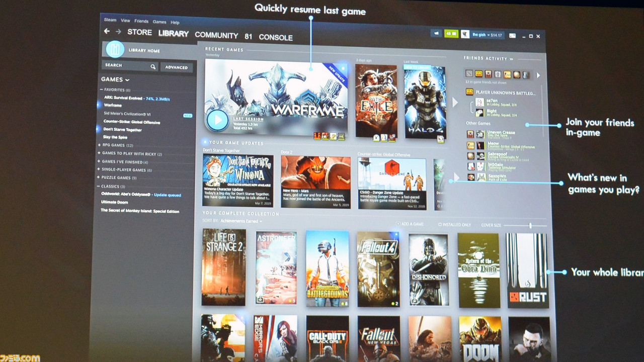Show more game updates with the arrow
The width and height of the screenshot is (644, 362).
click(456, 176)
